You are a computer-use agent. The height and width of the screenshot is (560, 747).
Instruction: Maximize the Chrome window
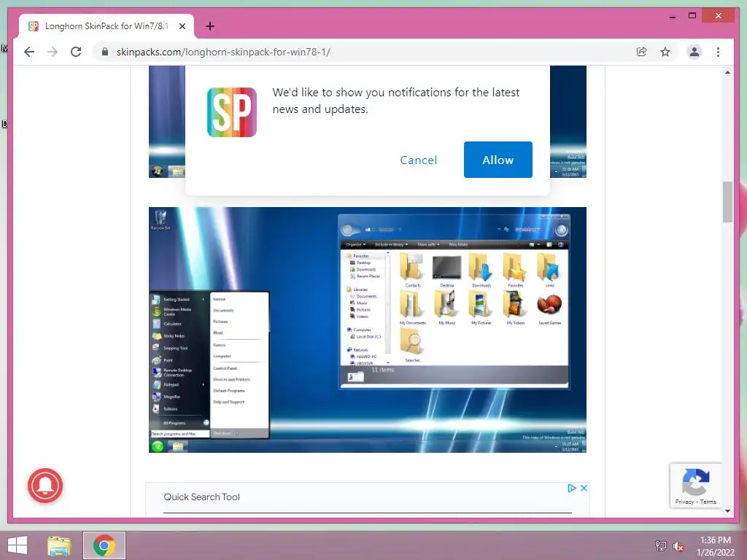tap(692, 16)
